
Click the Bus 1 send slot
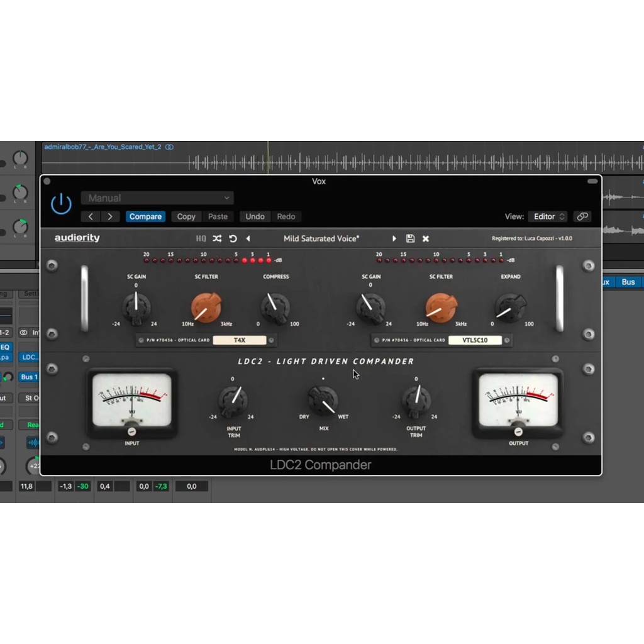29,377
